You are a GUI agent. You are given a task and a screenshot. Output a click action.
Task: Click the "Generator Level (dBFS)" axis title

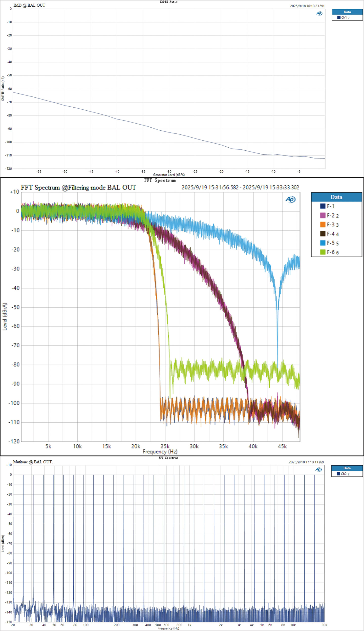(169, 175)
